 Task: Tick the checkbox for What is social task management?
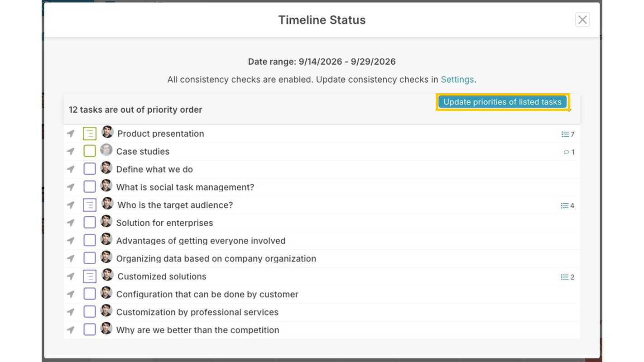(x=90, y=187)
